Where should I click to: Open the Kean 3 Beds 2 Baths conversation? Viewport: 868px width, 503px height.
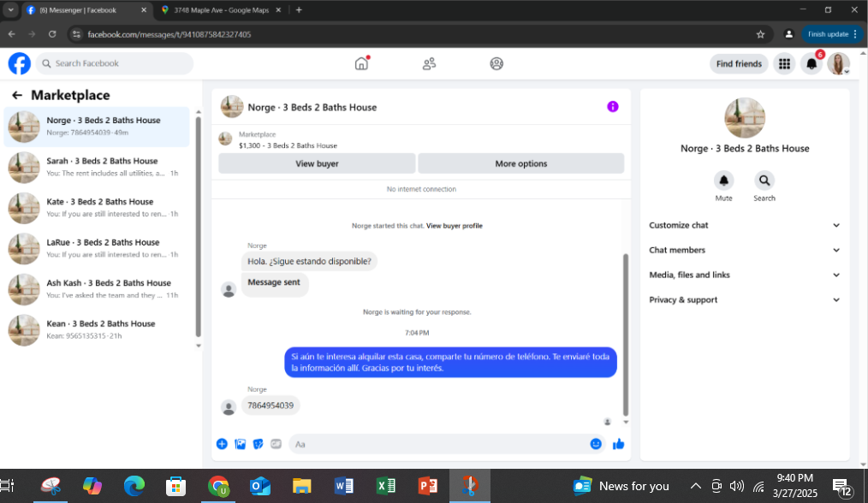(x=97, y=330)
